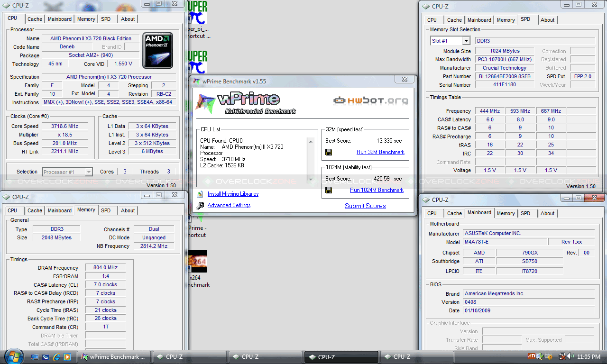Click the taskbar clock showing 11:05 PM
This screenshot has height=364, width=607.
pos(589,356)
